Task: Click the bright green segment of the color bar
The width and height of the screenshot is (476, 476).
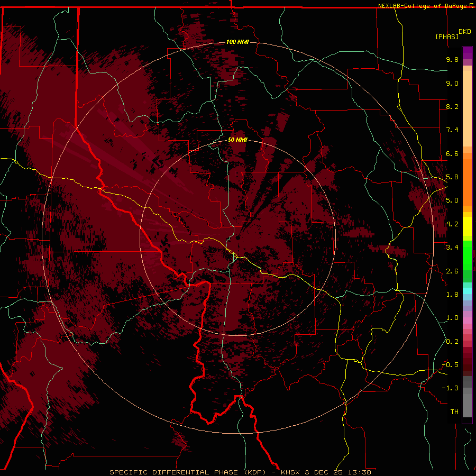Action: point(467,255)
